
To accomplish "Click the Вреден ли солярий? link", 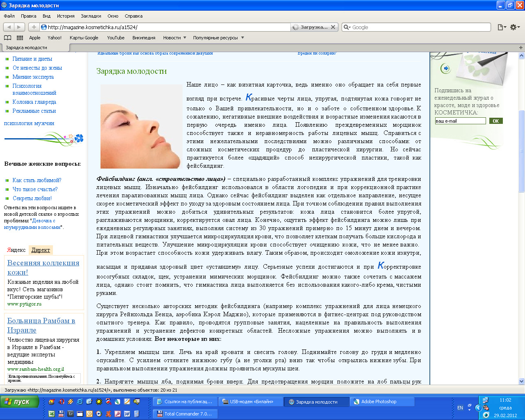I will 317,53.
